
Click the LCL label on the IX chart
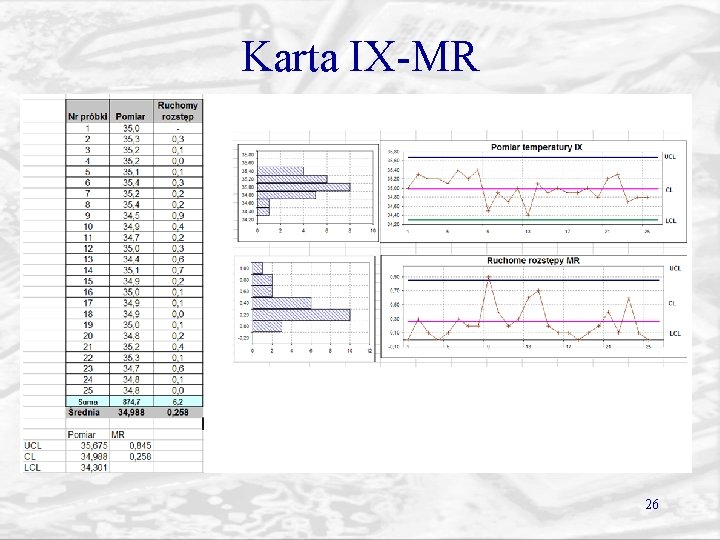point(671,221)
